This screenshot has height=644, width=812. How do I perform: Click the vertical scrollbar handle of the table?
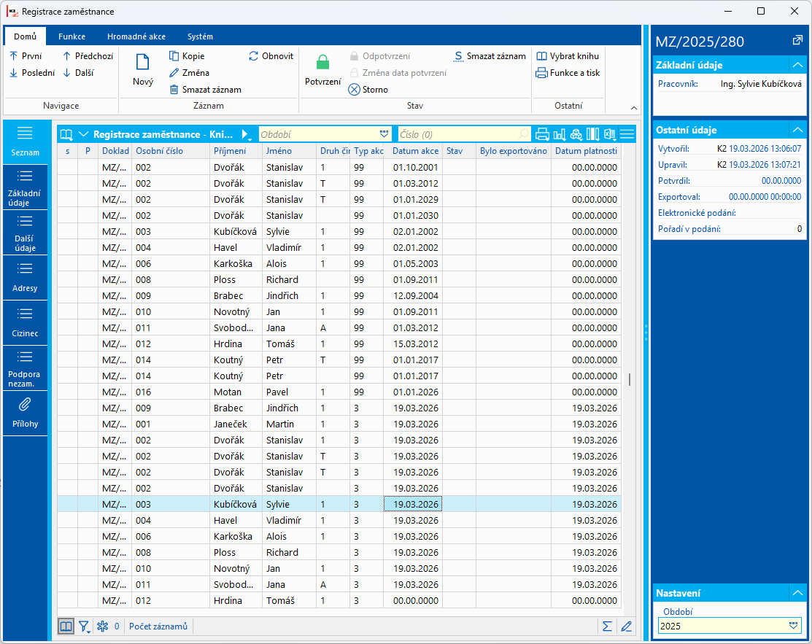coord(629,379)
